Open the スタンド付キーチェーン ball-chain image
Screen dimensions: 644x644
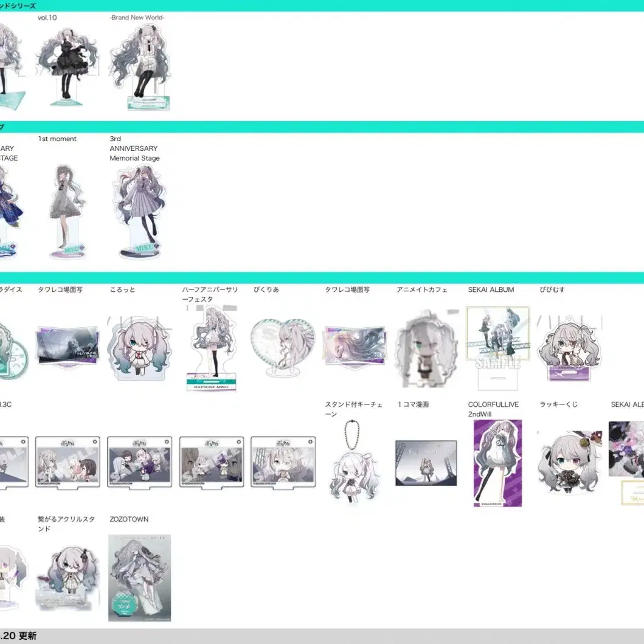pyautogui.click(x=354, y=462)
